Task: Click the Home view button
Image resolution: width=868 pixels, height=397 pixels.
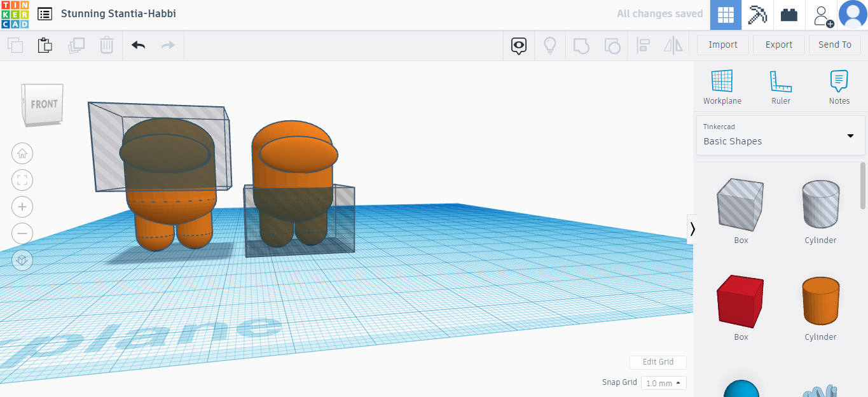Action: click(x=22, y=153)
